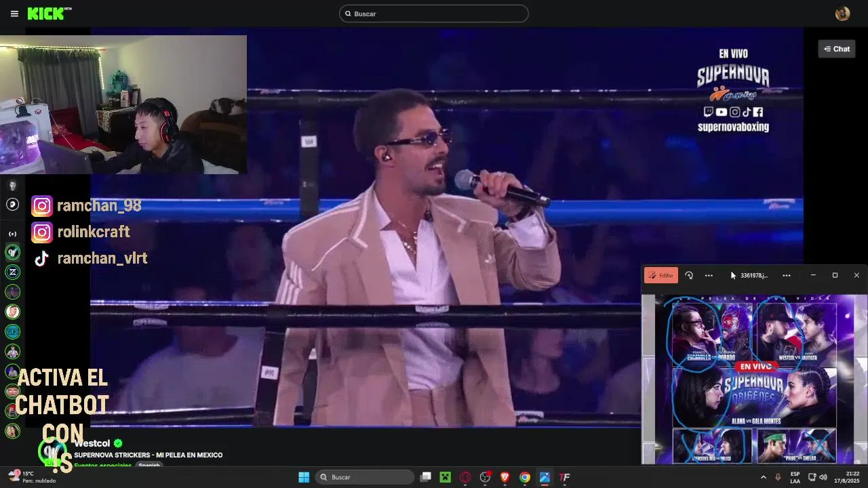
Task: Select the Spanish language tag
Action: tap(149, 465)
